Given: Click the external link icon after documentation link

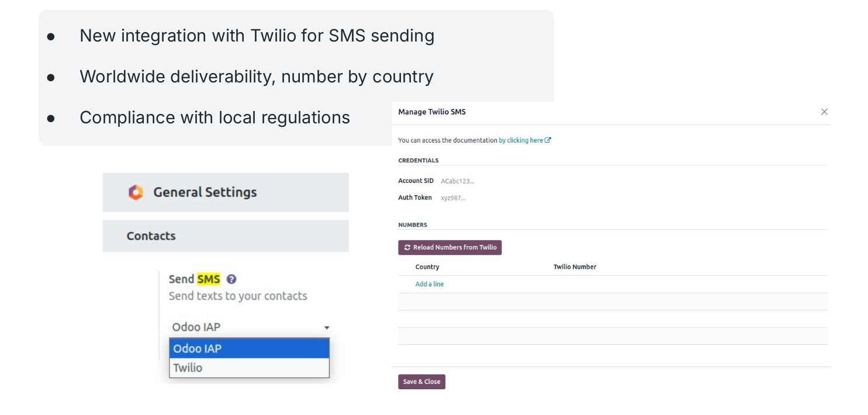Looking at the screenshot, I should click(x=548, y=140).
